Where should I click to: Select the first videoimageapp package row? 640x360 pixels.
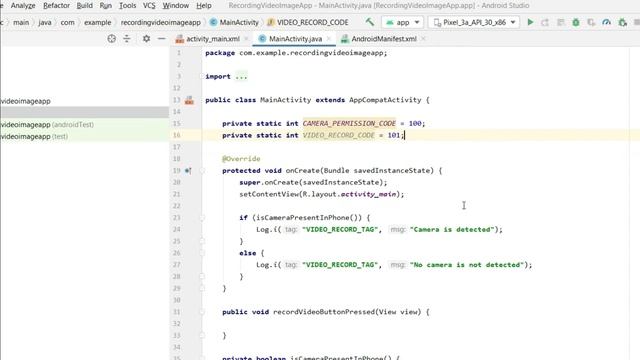[x=84, y=101]
